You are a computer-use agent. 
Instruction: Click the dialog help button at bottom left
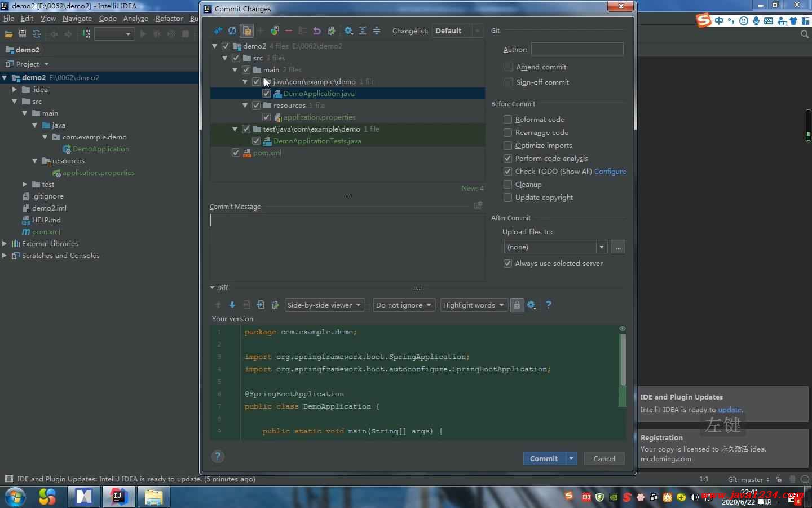(218, 457)
